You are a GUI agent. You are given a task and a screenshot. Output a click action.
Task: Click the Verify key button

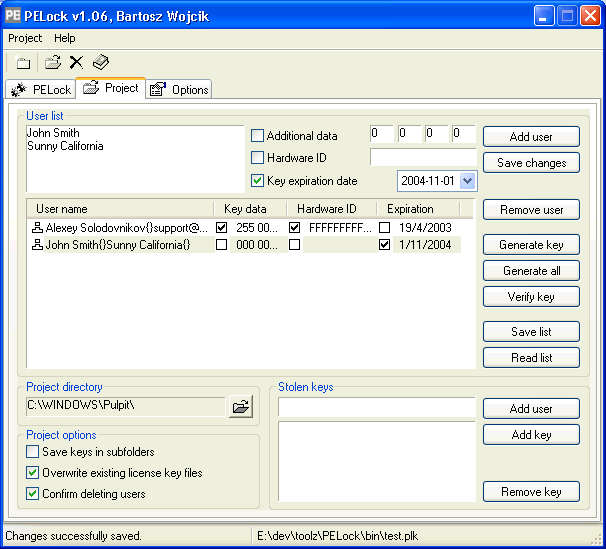click(531, 297)
